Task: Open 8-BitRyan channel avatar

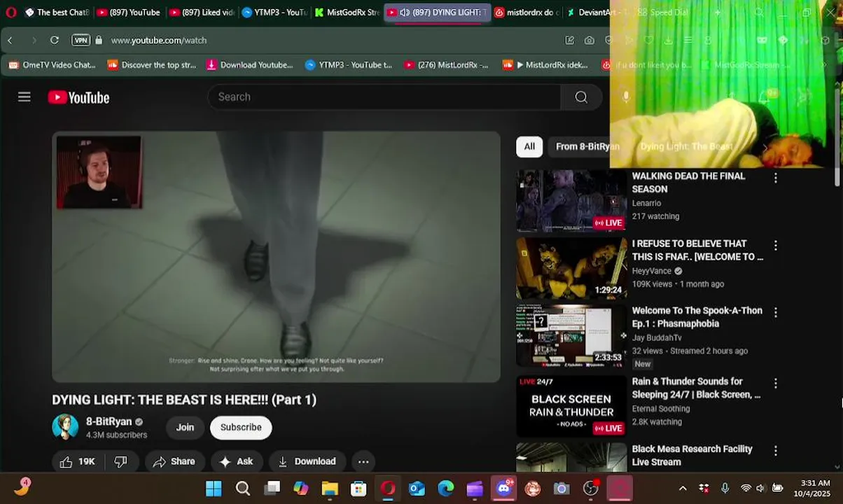Action: point(65,427)
